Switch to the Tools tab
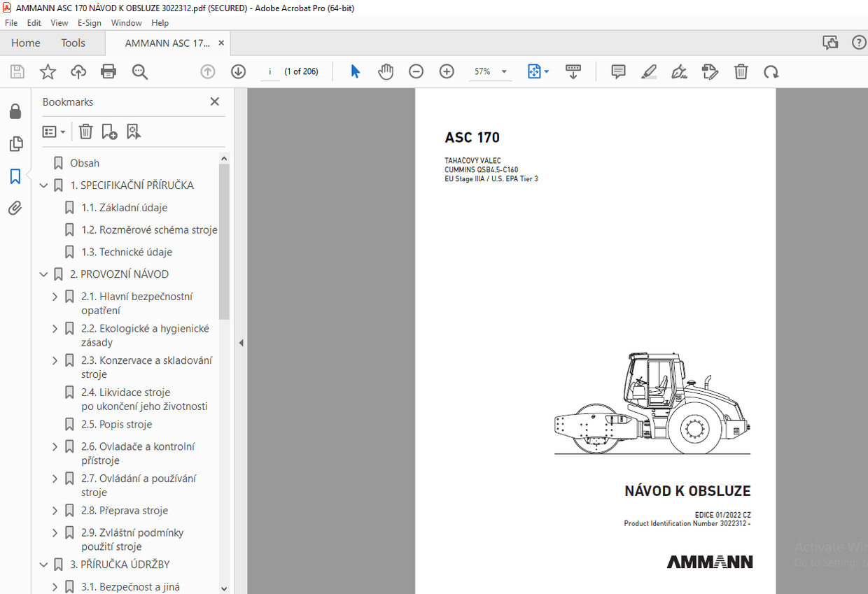Screen dimensions: 868x594 point(73,43)
